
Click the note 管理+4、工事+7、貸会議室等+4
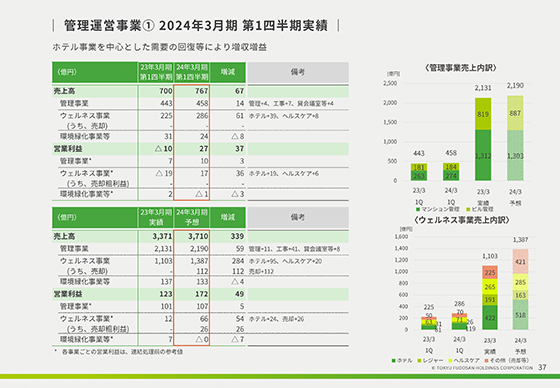point(291,104)
